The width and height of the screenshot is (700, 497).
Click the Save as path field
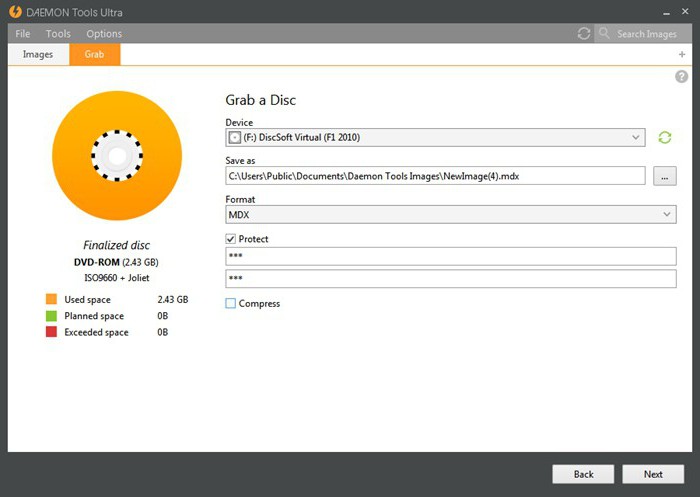435,176
